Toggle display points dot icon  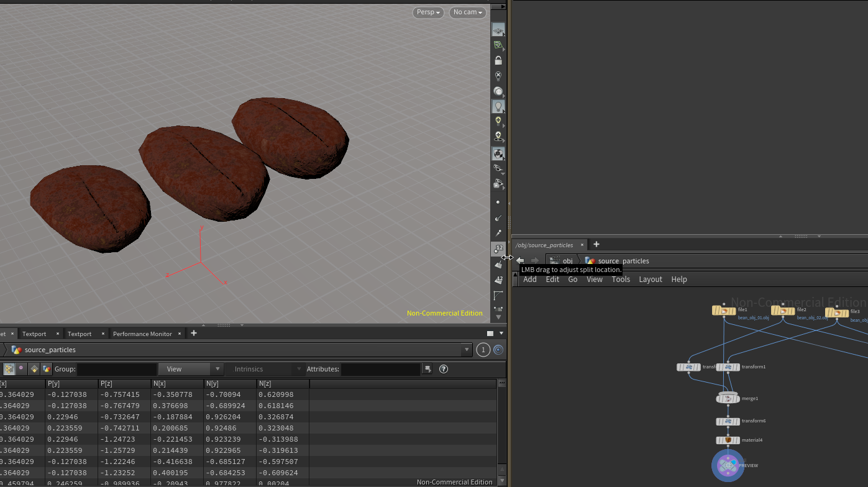[498, 203]
